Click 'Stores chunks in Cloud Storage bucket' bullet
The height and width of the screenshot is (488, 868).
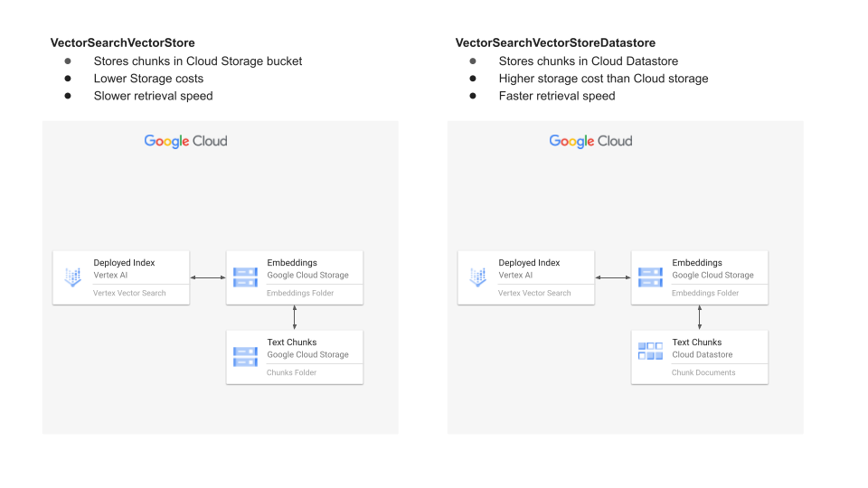tap(198, 61)
